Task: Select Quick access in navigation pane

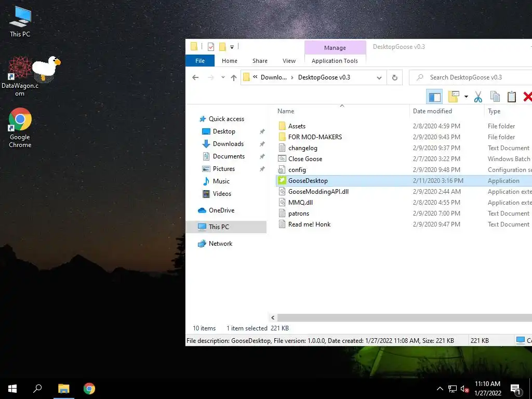Action: (227, 119)
